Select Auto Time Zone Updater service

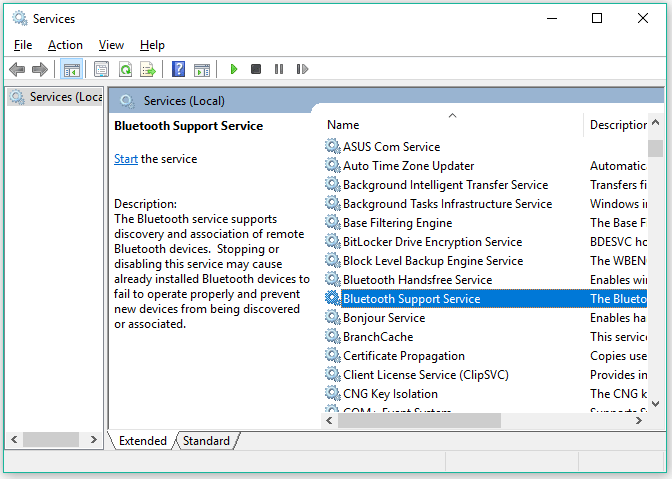pyautogui.click(x=485, y=166)
